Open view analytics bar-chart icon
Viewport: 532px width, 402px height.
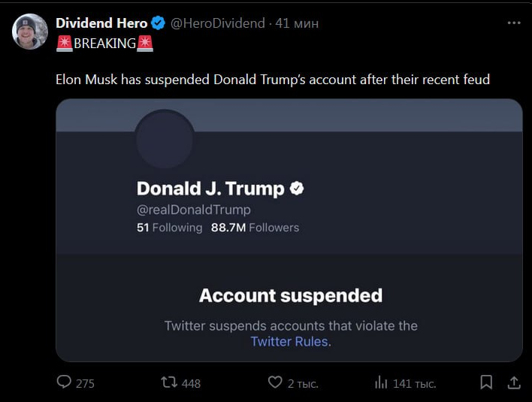point(381,382)
